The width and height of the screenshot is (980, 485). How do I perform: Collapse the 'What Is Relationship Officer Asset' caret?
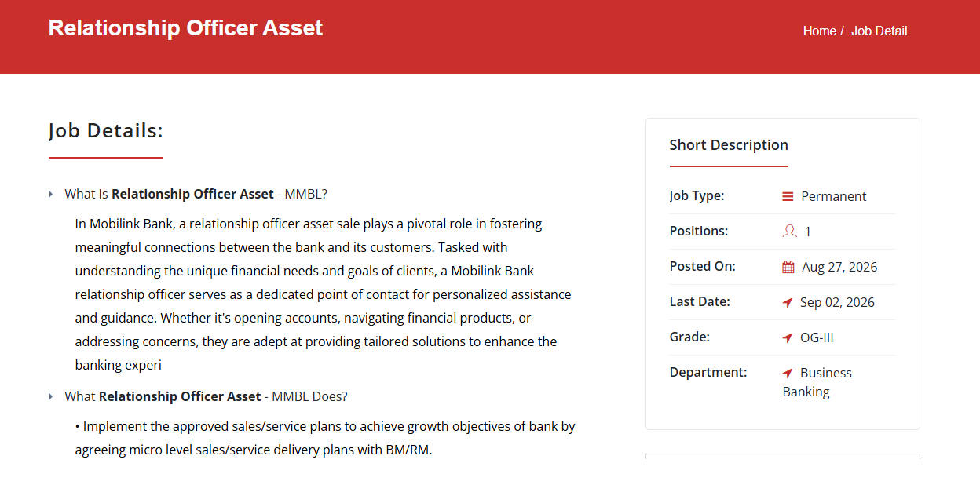click(51, 194)
